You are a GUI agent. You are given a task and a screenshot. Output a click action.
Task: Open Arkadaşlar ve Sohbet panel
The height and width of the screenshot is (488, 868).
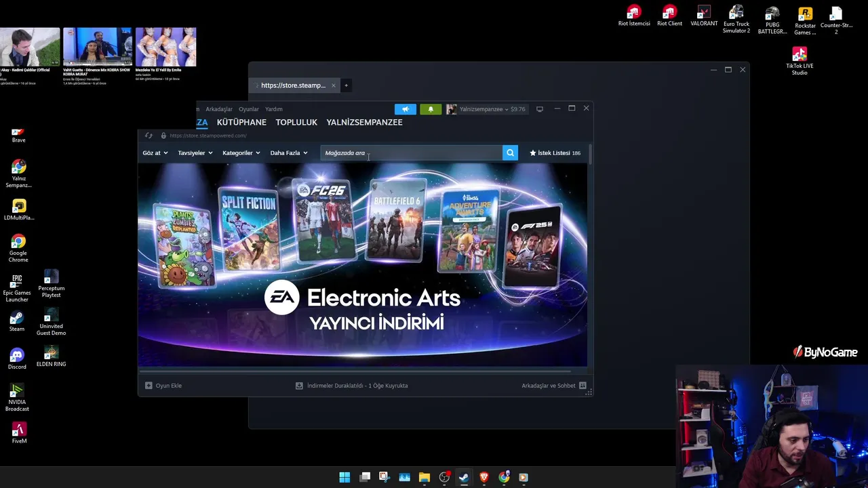coord(553,386)
